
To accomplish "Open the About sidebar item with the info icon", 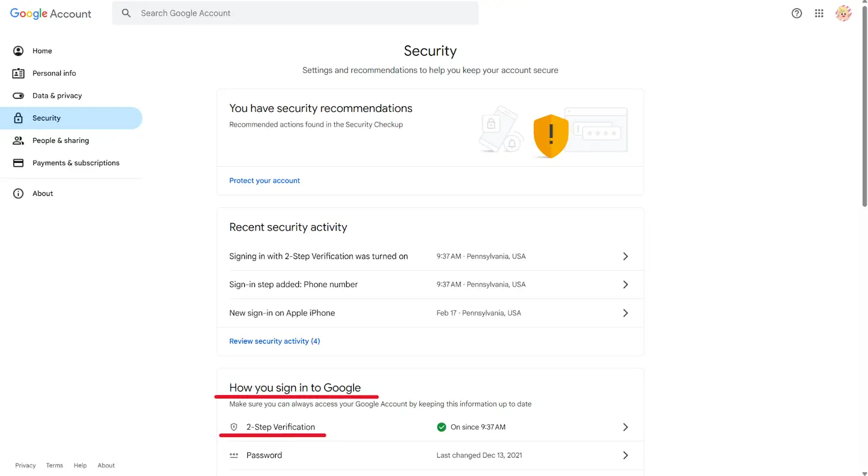I will click(71, 194).
